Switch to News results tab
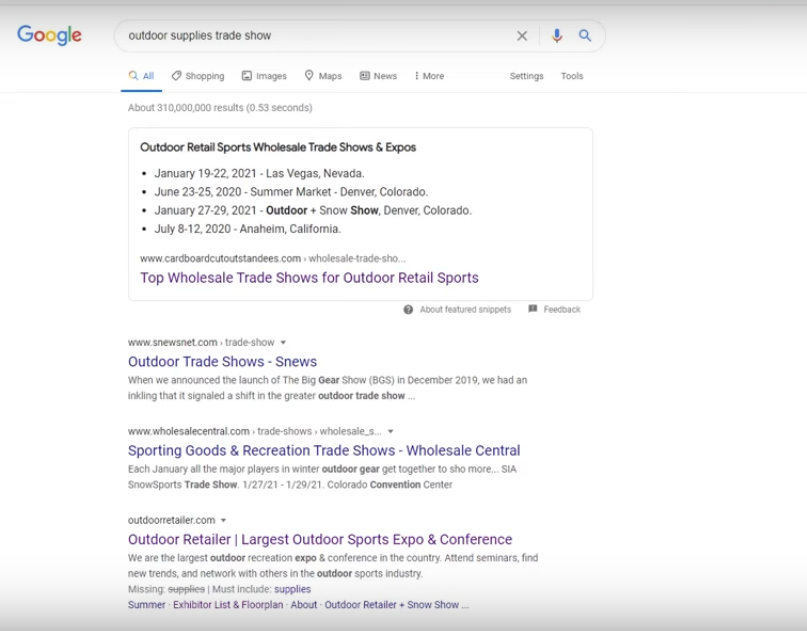The image size is (807, 631). [378, 76]
